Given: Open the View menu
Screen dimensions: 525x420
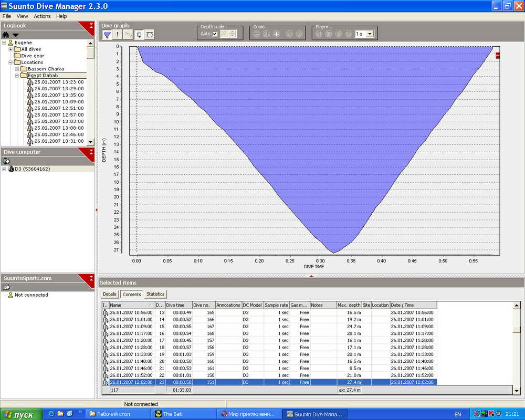Looking at the screenshot, I should point(23,16).
